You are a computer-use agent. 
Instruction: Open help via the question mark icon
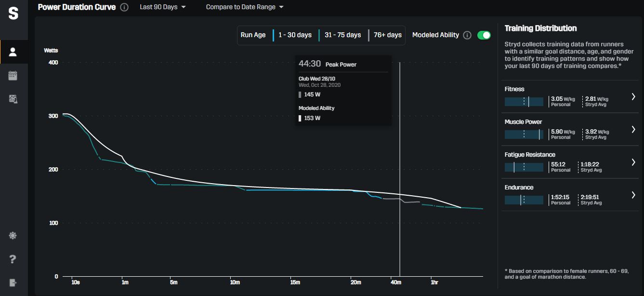point(13,259)
